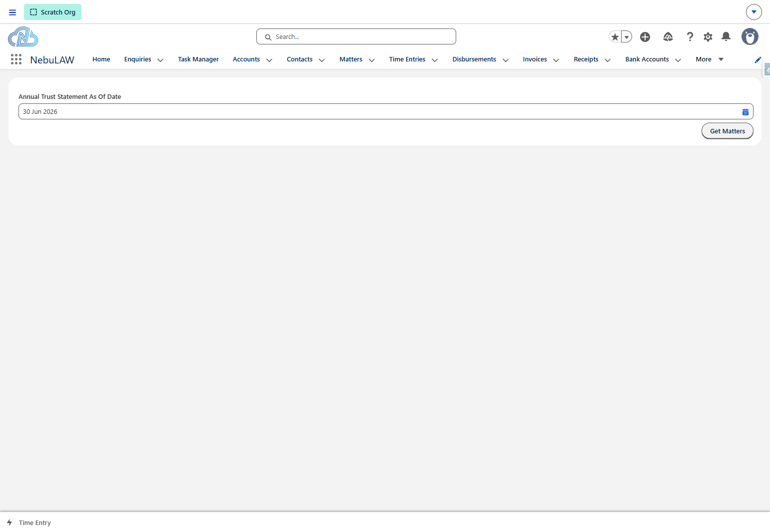Select the Disbursements tab
Screen dimensions: 770x532
474,59
